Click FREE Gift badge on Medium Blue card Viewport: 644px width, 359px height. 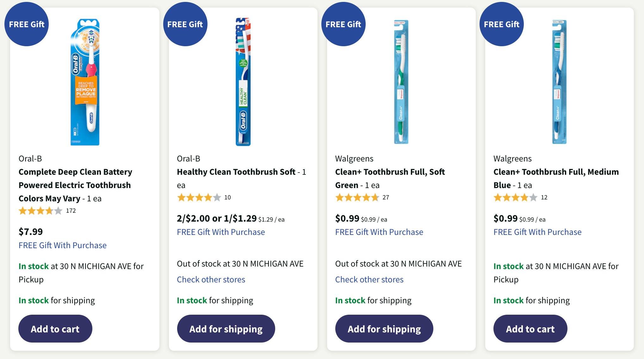click(x=501, y=24)
